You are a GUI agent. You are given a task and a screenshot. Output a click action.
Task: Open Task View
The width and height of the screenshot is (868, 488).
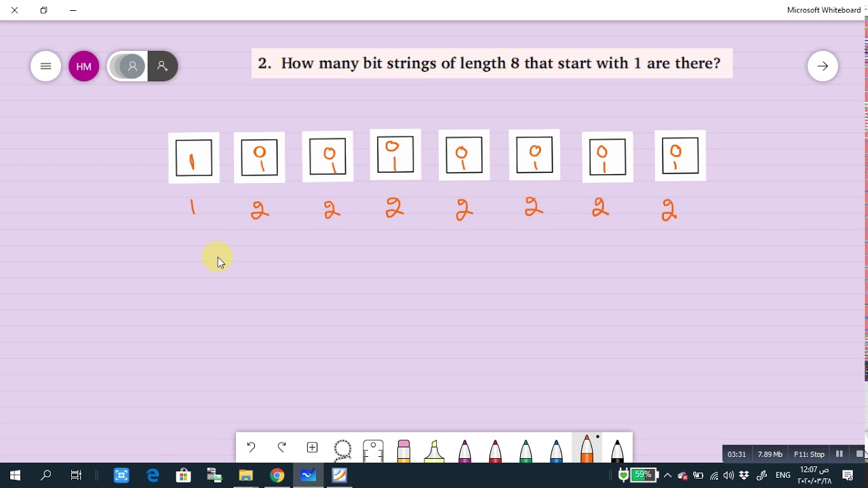pos(76,476)
